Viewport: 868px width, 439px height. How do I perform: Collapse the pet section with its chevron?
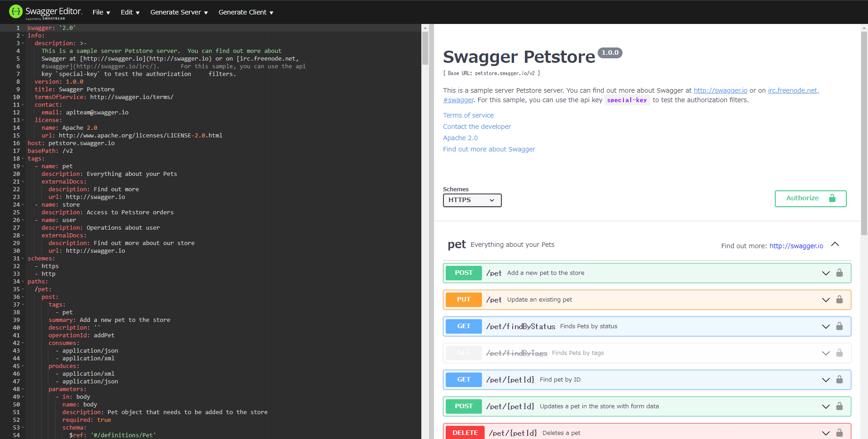[835, 245]
